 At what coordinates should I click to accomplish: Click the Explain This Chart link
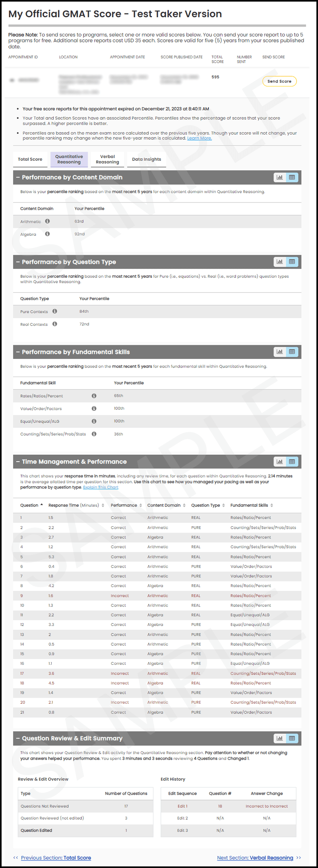pyautogui.click(x=101, y=487)
